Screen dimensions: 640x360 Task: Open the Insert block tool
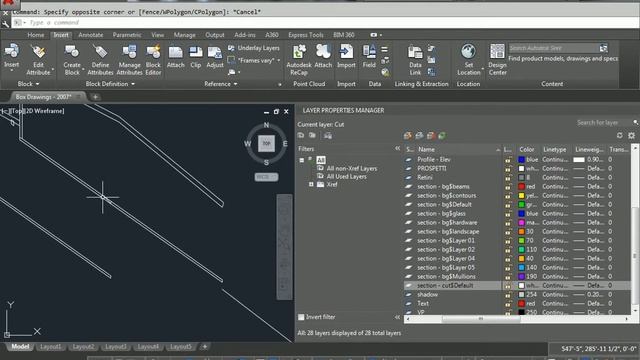click(x=11, y=56)
